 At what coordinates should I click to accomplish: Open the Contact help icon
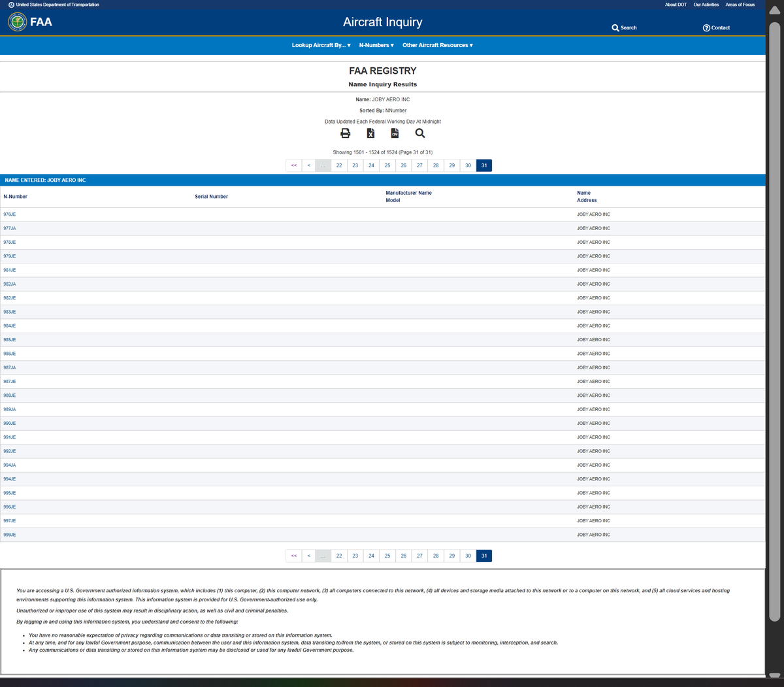click(x=716, y=27)
